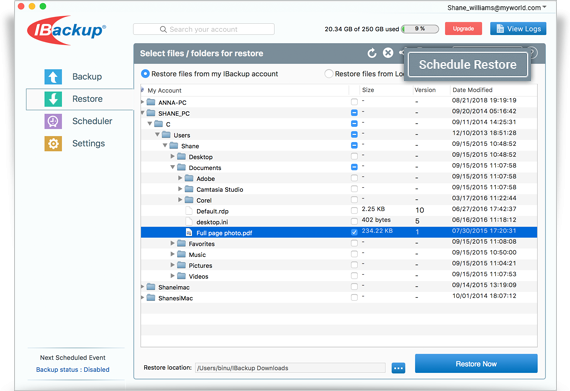
Task: Expand the Shaneimac node
Action: [142, 287]
